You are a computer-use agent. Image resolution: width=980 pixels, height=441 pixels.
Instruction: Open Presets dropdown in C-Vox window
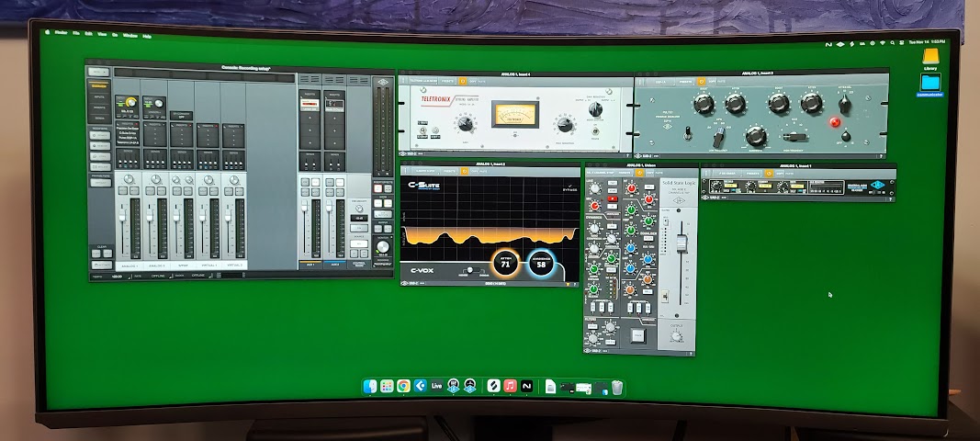[x=449, y=172]
